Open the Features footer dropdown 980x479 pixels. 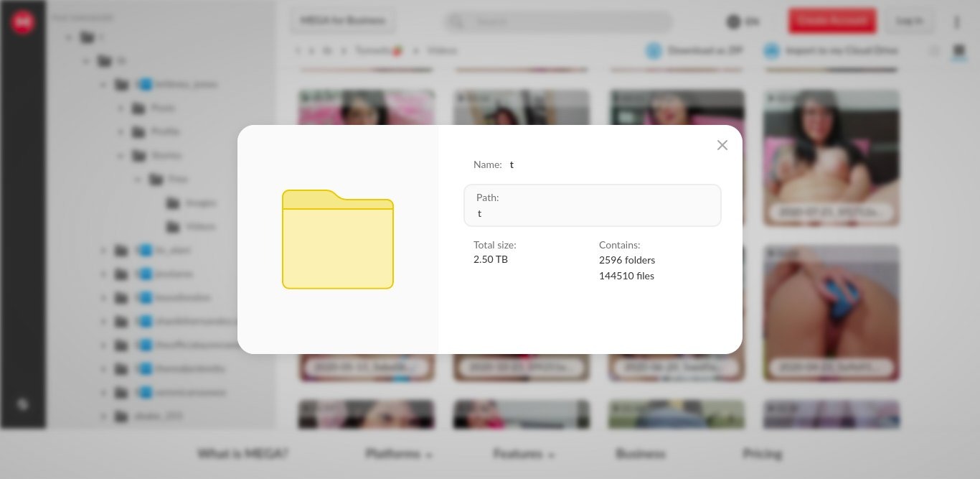tap(524, 454)
